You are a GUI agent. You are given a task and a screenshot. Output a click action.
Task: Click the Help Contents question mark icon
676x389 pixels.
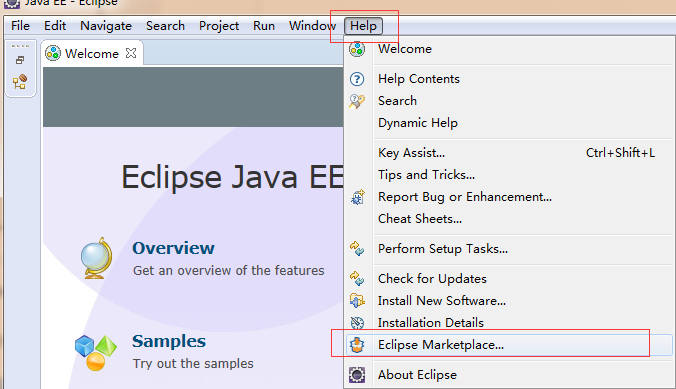[x=357, y=79]
